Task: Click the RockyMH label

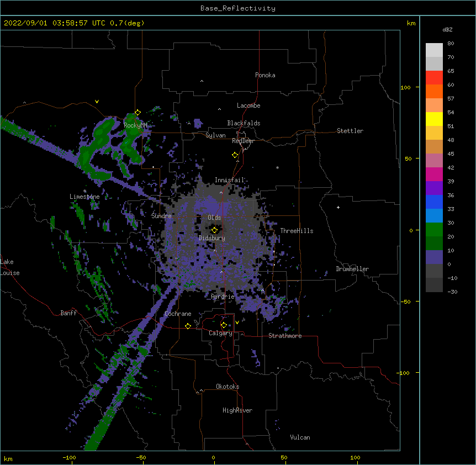Action: click(135, 125)
